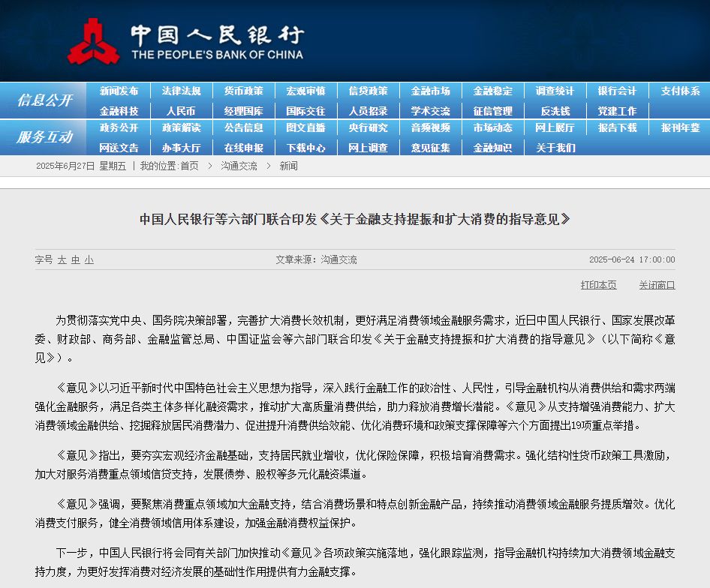
Task: Open the 下载中心 download center
Action: (x=305, y=148)
